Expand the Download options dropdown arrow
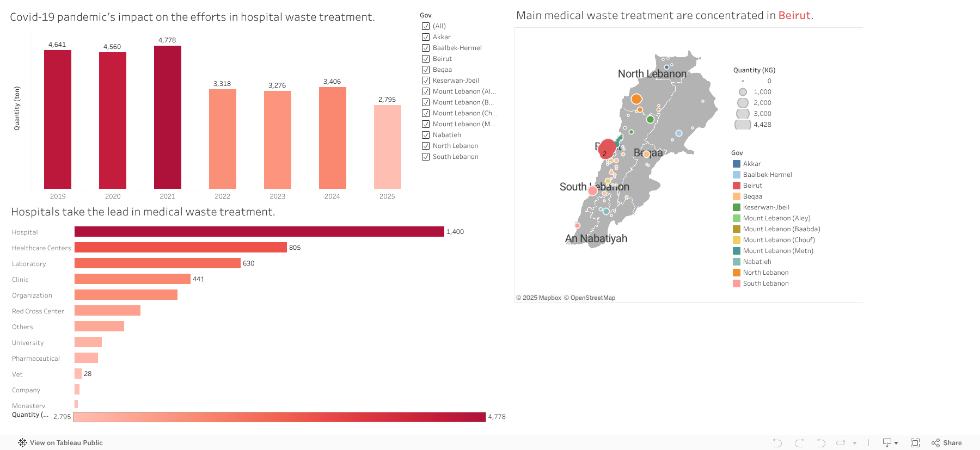This screenshot has width=980, height=450. click(x=897, y=442)
